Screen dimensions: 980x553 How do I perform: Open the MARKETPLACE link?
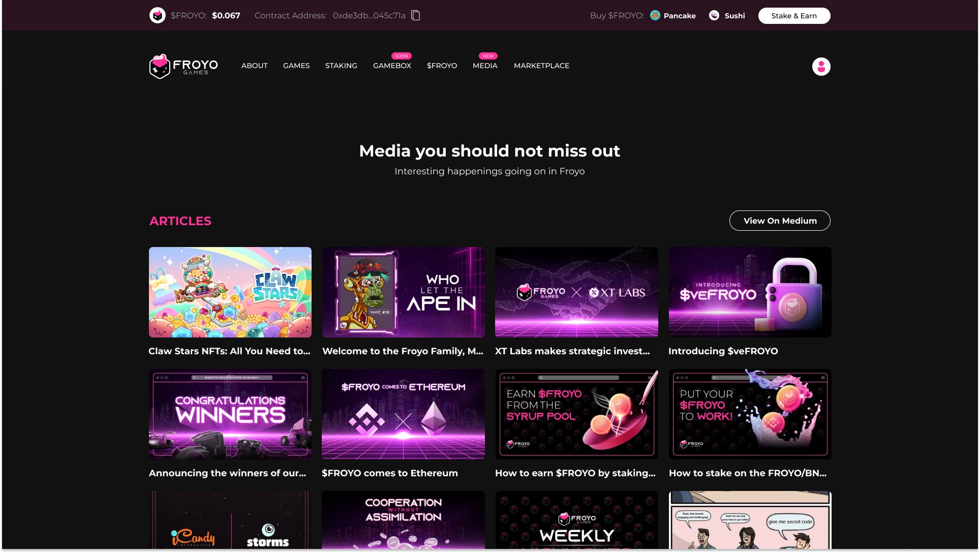(541, 66)
